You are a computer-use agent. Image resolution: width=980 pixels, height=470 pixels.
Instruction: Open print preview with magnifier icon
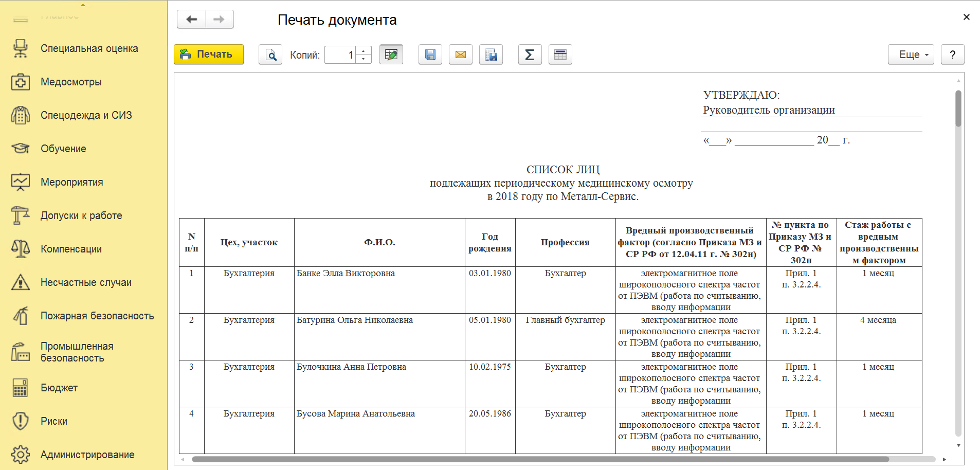pos(270,55)
